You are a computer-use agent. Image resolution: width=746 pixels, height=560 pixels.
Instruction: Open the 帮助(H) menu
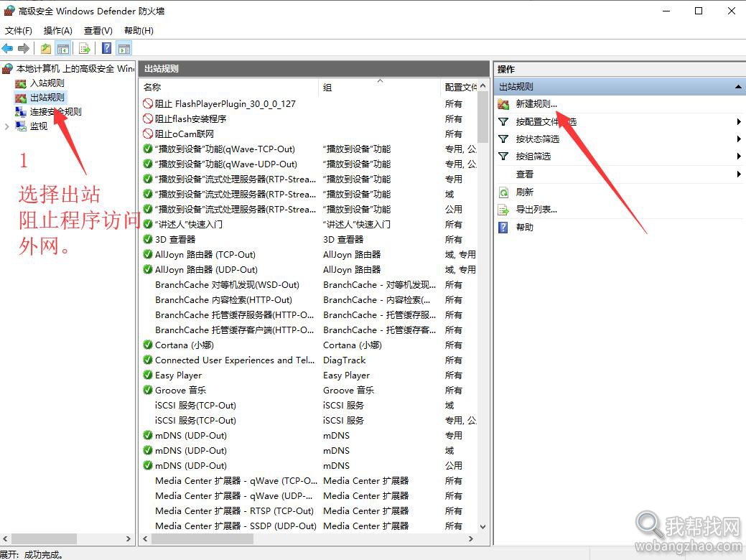point(139,31)
